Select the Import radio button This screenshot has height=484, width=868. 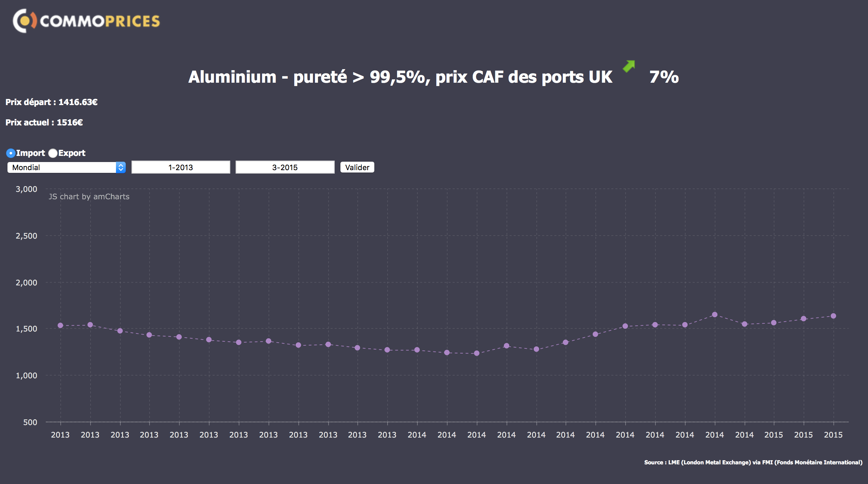(11, 153)
